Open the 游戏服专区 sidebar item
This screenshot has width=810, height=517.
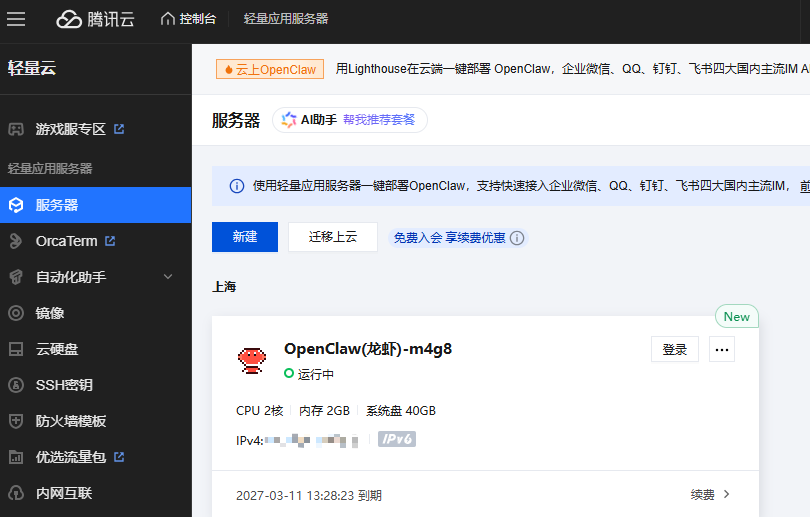(70, 129)
